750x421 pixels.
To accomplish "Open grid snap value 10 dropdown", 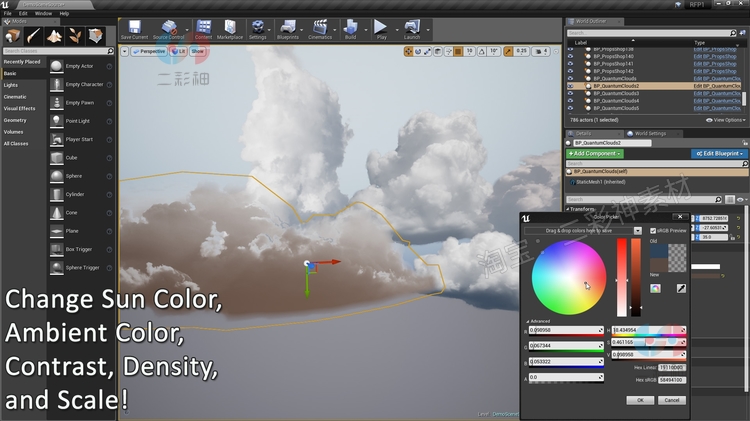I will click(x=469, y=51).
